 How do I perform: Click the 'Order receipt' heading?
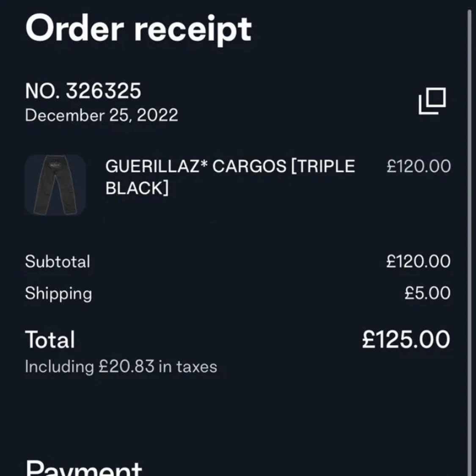point(138,29)
